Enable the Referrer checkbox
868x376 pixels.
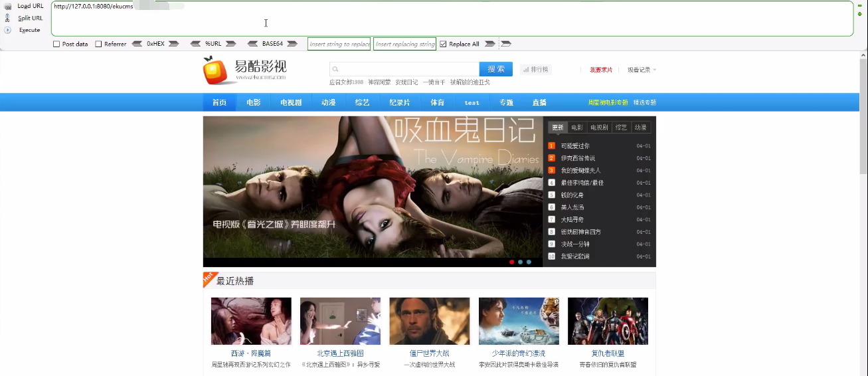pos(98,45)
